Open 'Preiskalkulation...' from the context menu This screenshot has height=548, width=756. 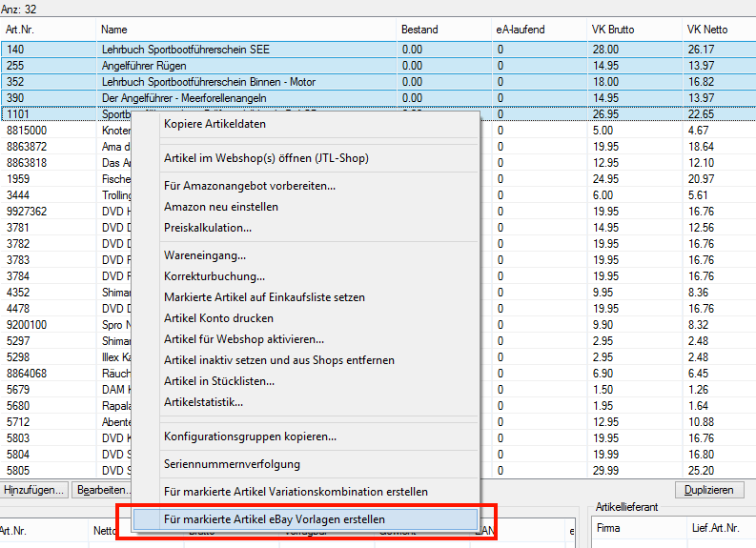pyautogui.click(x=208, y=227)
